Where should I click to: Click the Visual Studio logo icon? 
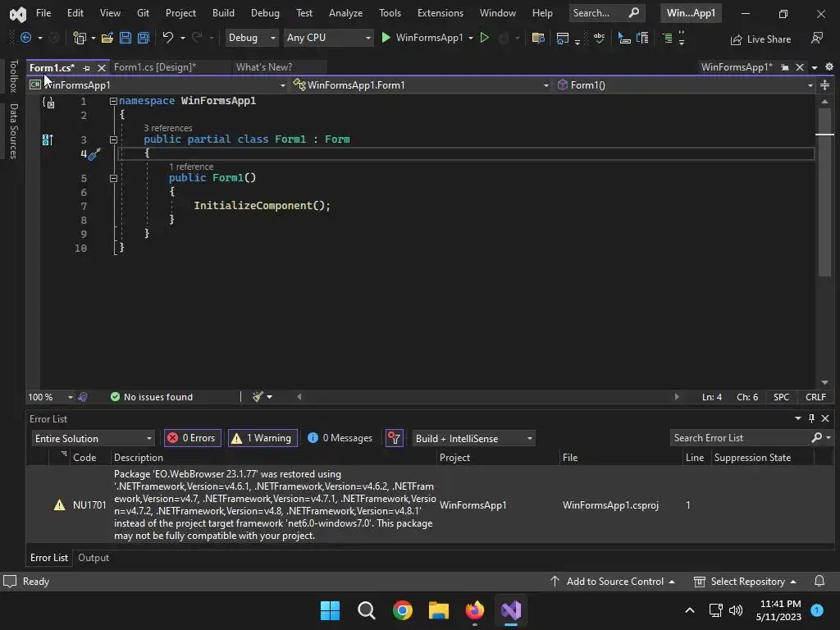(18, 14)
